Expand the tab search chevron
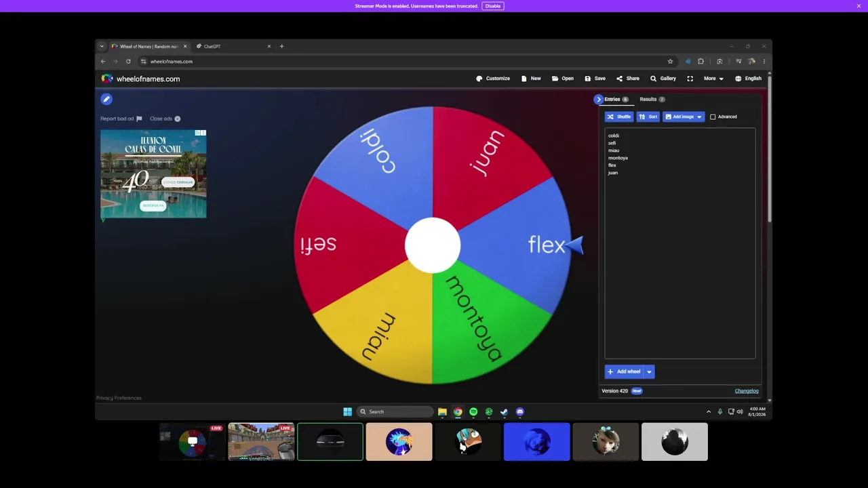This screenshot has height=488, width=868. (x=102, y=46)
